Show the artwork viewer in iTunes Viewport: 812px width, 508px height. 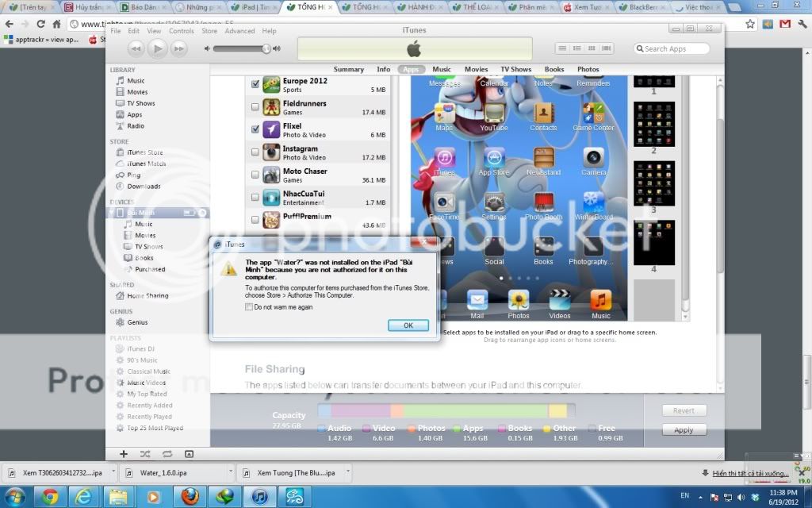point(189,454)
